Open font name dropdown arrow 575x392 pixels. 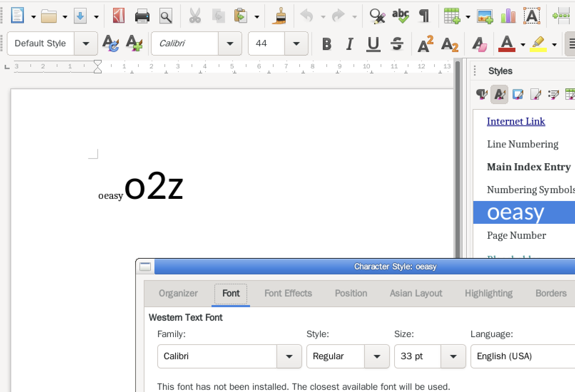[230, 43]
